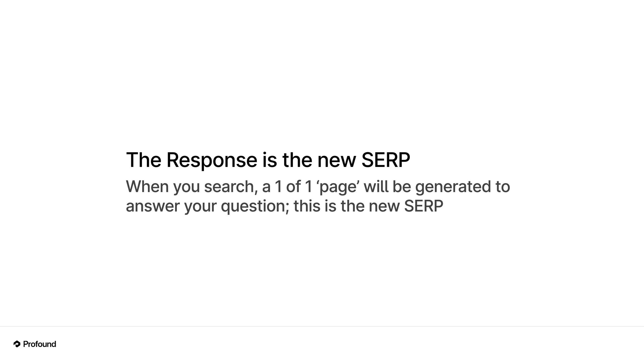Click the subtitle's second line of text
This screenshot has height=362, width=644.
click(284, 206)
